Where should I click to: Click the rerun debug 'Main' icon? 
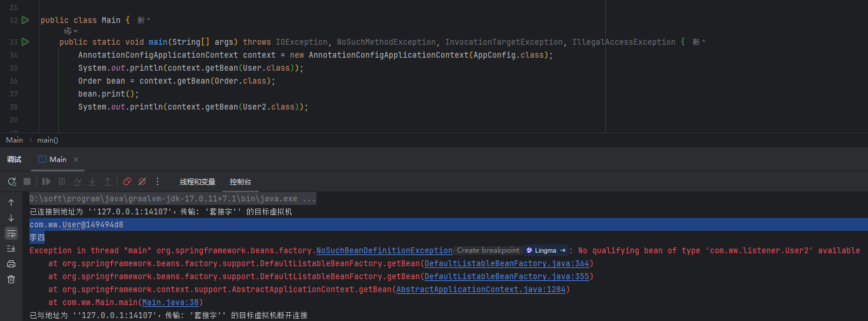12,181
